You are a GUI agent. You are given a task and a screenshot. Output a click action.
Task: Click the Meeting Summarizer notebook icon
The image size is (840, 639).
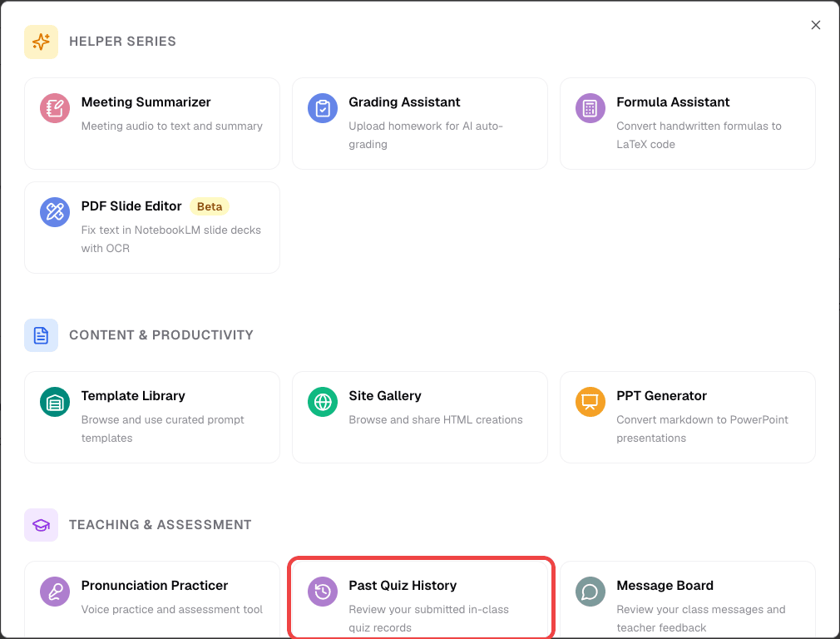coord(55,108)
